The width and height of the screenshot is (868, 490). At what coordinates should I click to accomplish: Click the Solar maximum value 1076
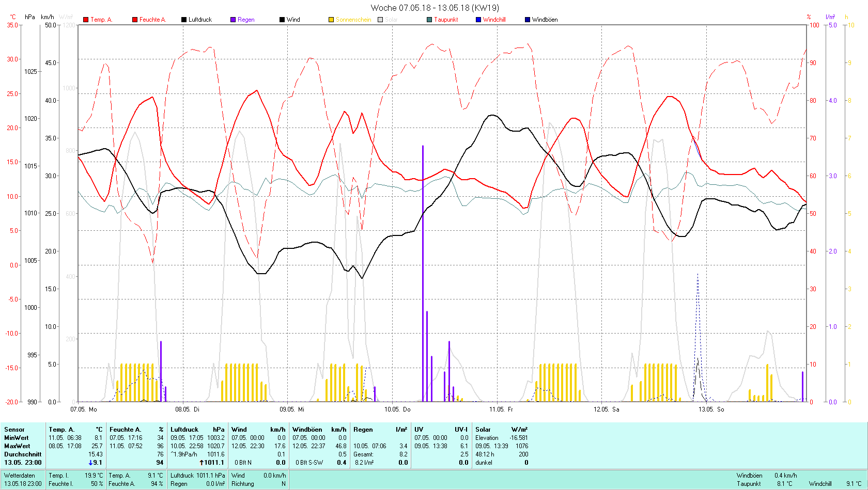point(521,446)
